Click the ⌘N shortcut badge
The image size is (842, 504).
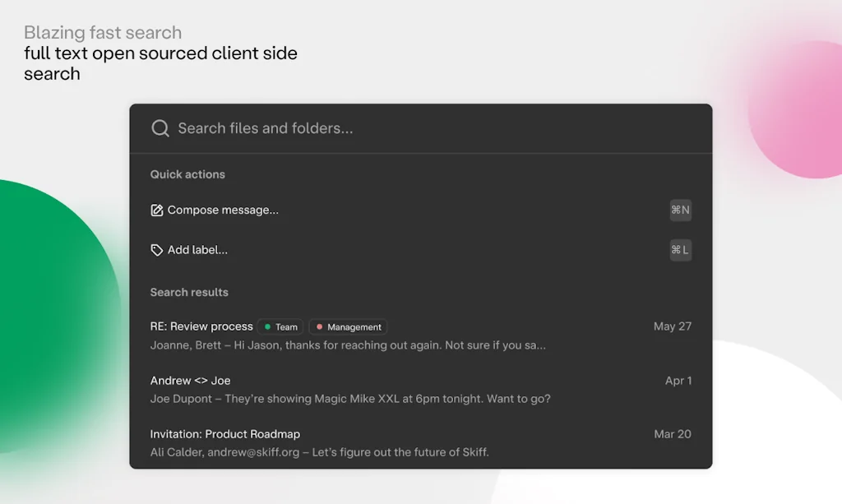point(680,210)
